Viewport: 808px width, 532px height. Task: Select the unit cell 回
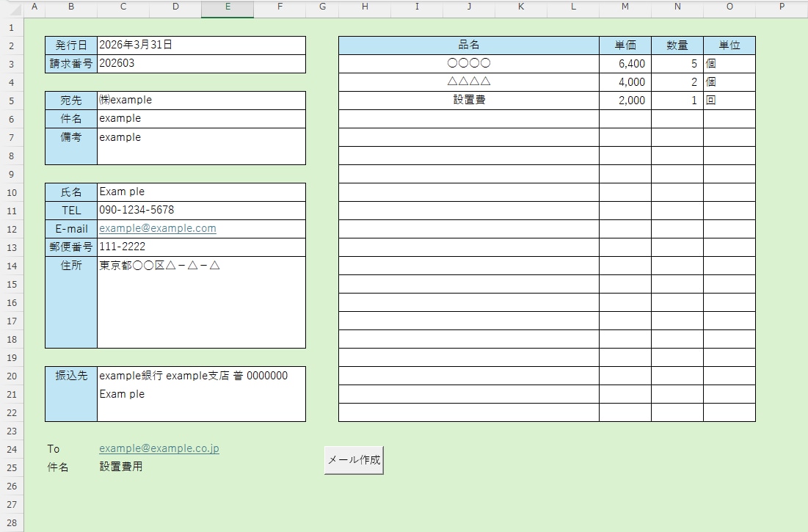click(x=729, y=101)
